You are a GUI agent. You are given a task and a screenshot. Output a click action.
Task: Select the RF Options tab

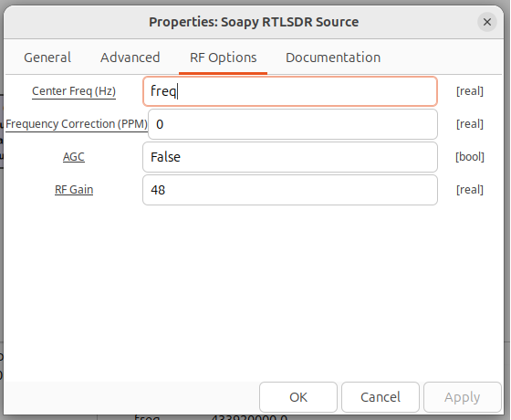224,58
